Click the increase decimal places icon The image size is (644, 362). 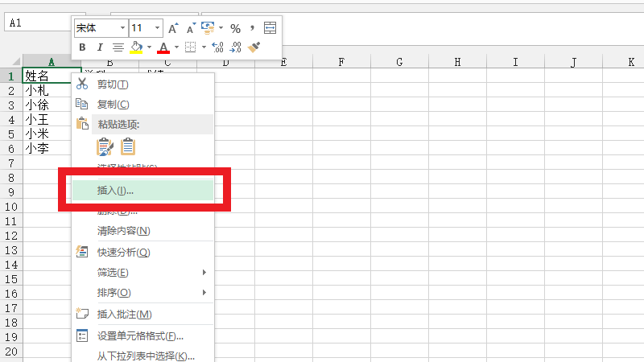[217, 47]
